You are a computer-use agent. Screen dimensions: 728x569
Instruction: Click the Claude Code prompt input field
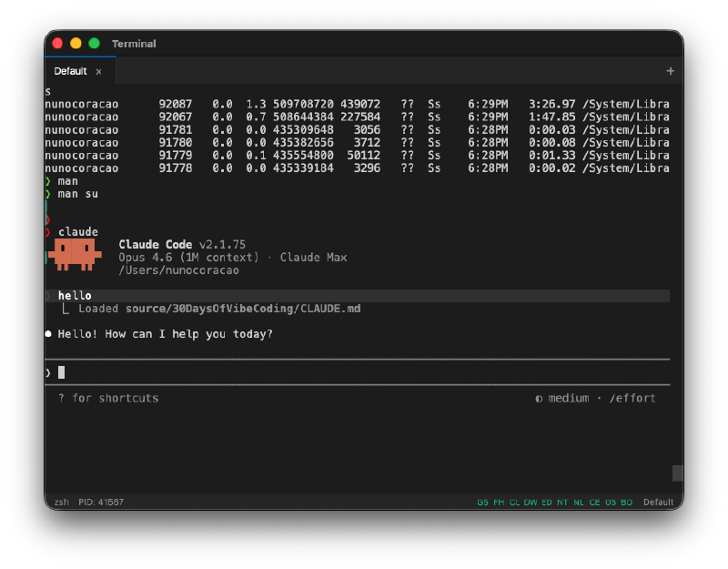[x=358, y=372]
